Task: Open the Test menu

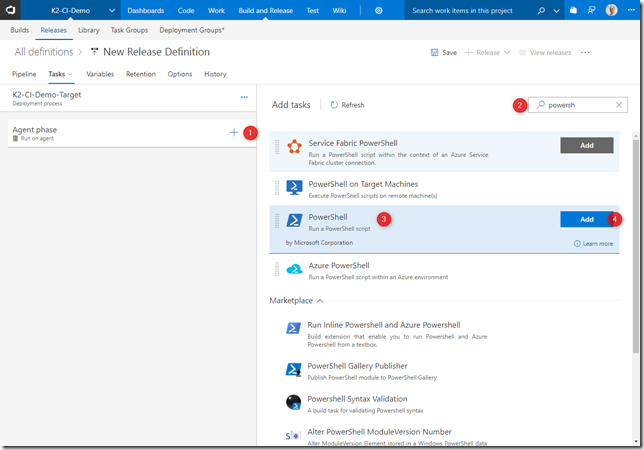Action: 313,11
